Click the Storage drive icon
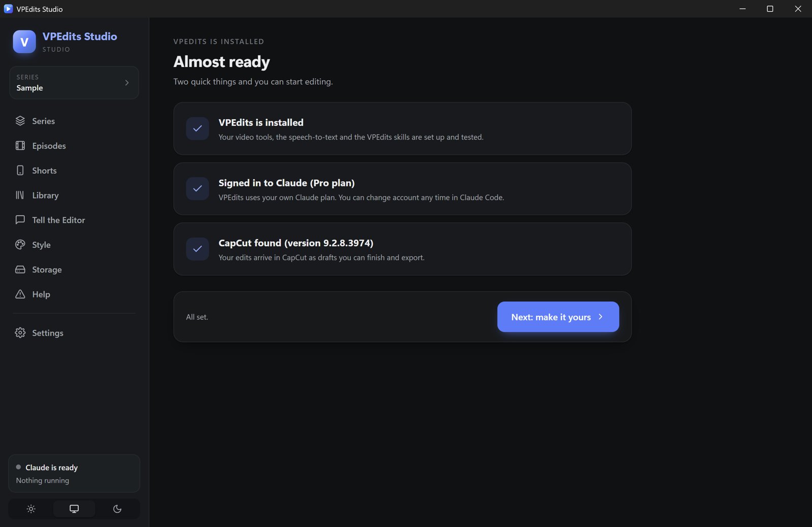 point(20,270)
